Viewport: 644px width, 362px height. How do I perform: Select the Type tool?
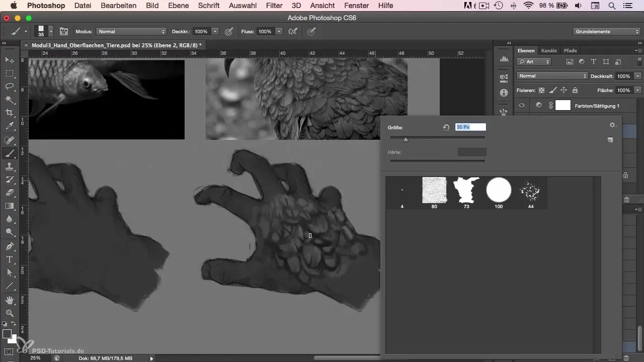9,259
